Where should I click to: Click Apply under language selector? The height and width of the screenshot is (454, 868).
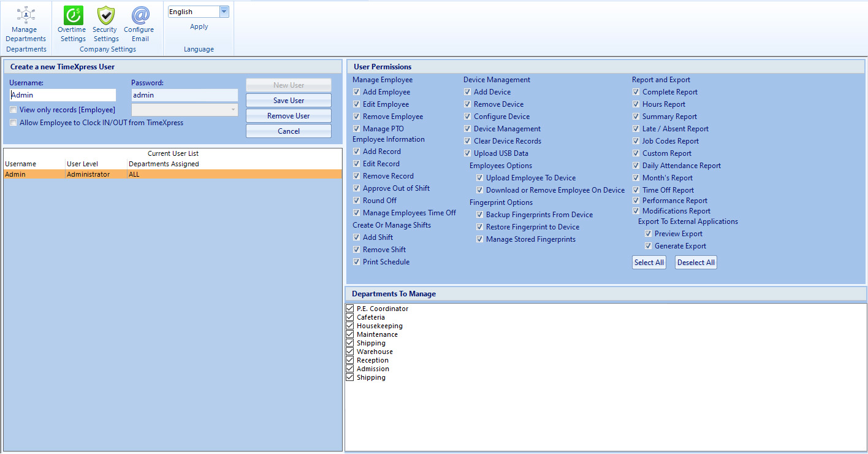(199, 27)
